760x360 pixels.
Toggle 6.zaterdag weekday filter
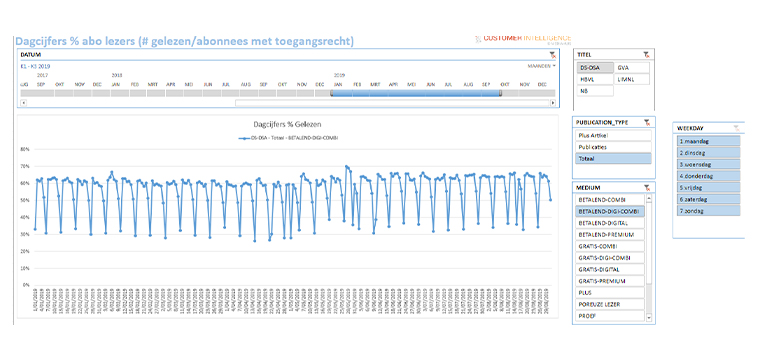point(708,199)
